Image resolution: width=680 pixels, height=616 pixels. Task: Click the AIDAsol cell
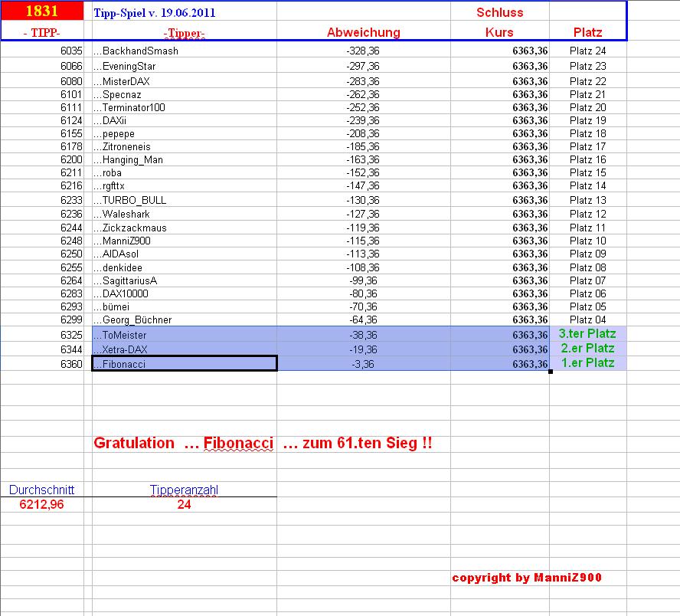[x=185, y=254]
